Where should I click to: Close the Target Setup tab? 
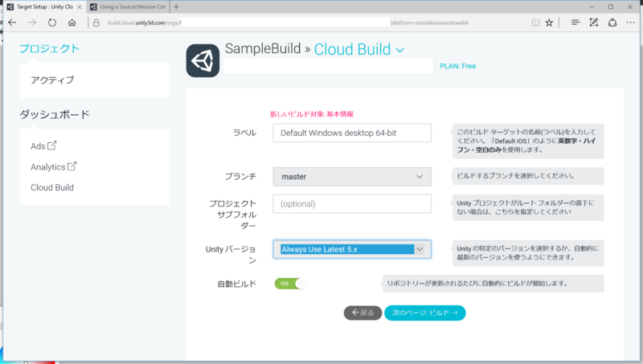pos(80,7)
